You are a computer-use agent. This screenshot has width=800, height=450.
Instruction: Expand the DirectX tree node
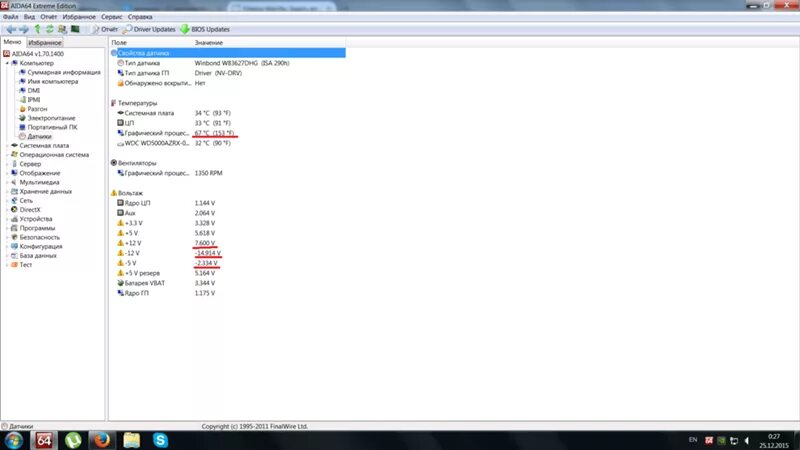click(8, 210)
